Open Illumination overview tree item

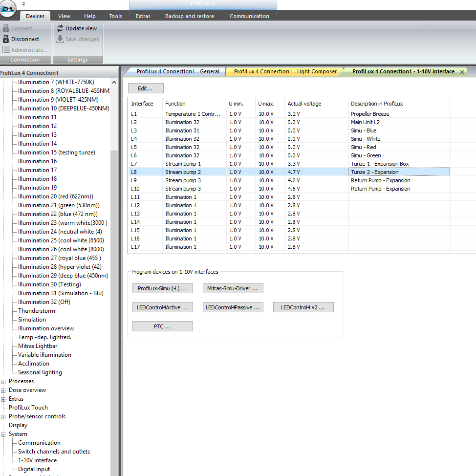(x=46, y=328)
